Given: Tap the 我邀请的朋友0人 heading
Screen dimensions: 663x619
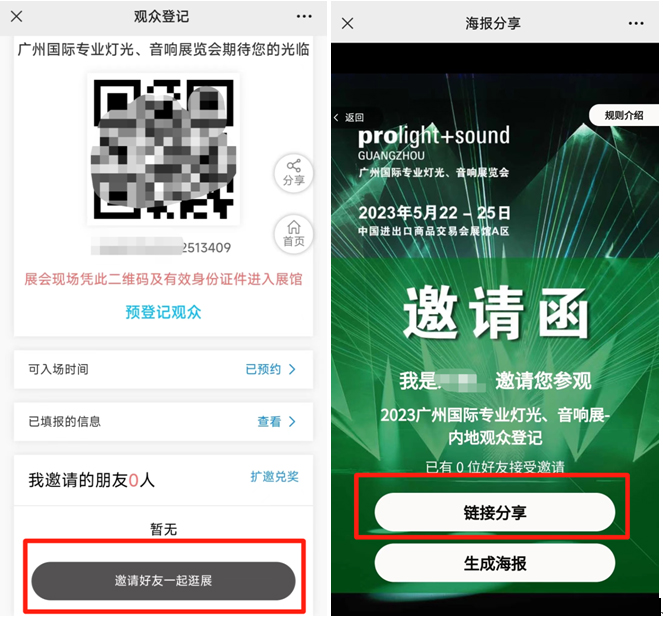Looking at the screenshot, I should (91, 480).
